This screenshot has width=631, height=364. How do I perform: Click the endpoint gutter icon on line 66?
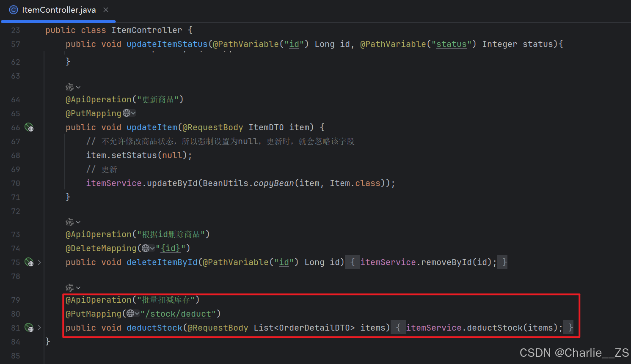tap(29, 127)
